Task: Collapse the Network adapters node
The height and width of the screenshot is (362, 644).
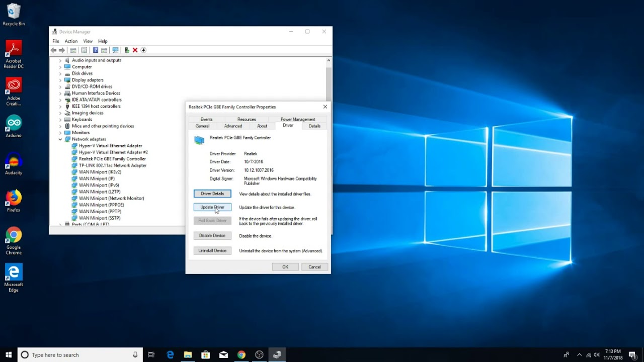Action: click(x=60, y=139)
